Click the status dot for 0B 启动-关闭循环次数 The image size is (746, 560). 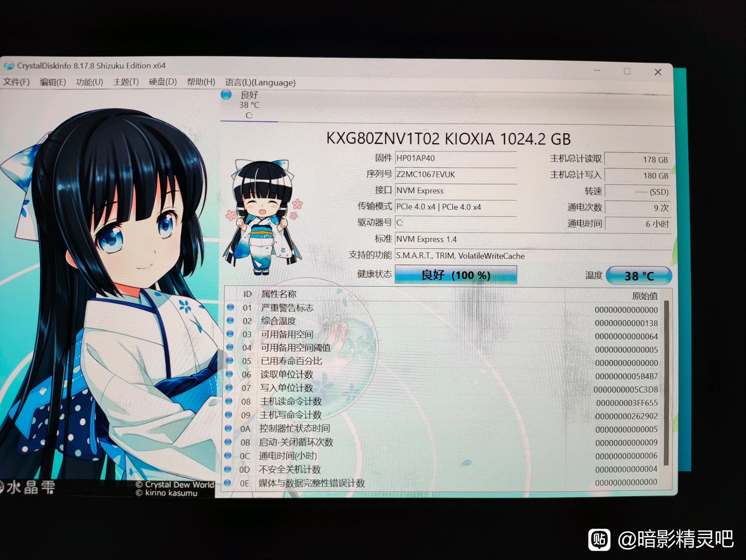point(228,442)
